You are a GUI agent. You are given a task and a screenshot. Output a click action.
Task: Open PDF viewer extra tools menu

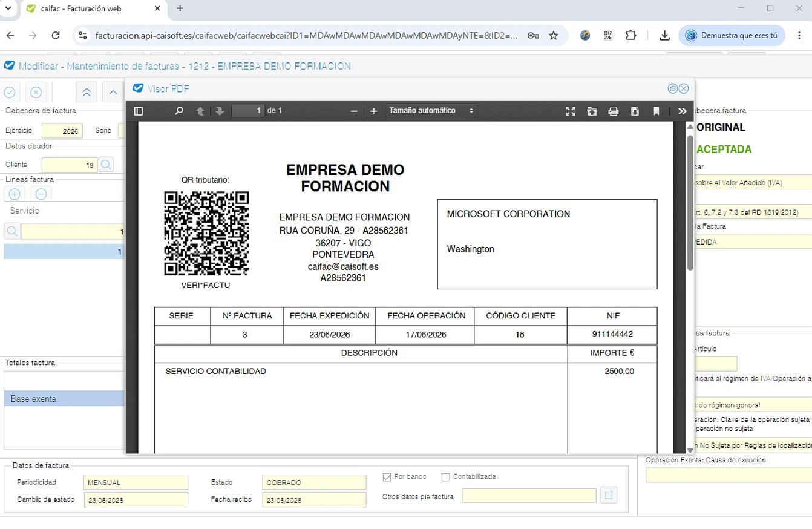[683, 111]
